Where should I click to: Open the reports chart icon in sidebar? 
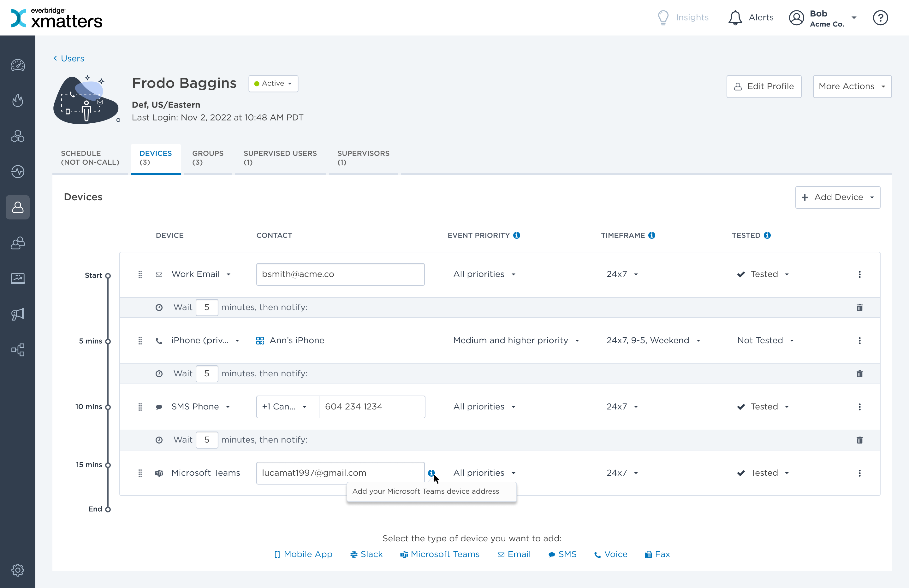tap(18, 278)
